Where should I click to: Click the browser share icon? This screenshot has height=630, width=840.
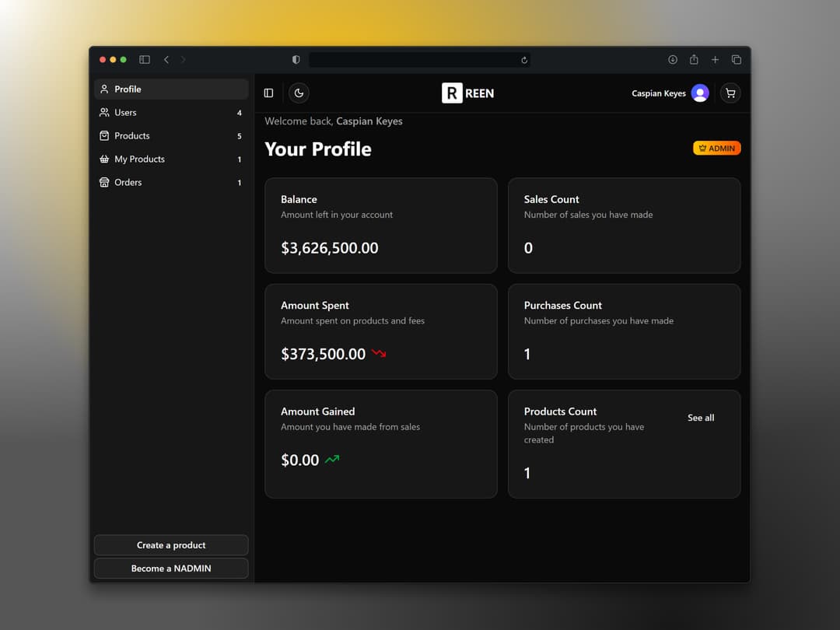[x=694, y=59]
